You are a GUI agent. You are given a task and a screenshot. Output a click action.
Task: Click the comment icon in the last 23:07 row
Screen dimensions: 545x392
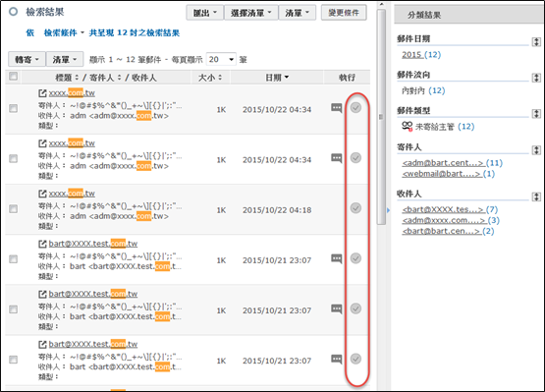coord(336,360)
